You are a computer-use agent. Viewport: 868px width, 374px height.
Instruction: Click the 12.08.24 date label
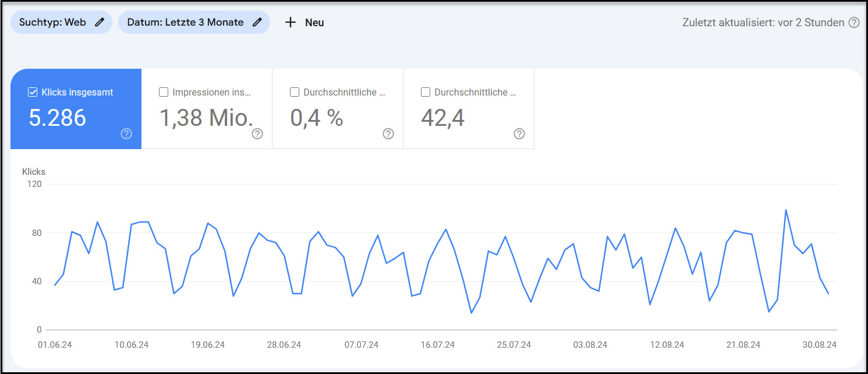coord(667,345)
